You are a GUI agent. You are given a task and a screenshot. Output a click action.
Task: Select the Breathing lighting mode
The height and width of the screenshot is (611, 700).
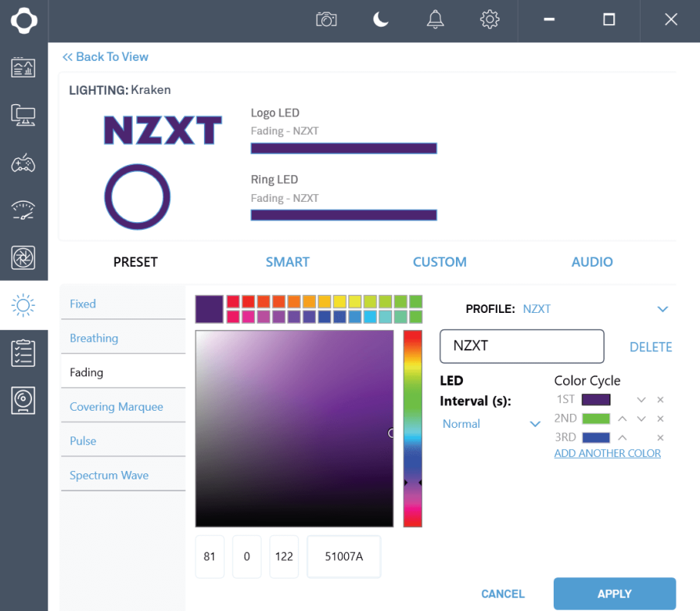point(124,338)
